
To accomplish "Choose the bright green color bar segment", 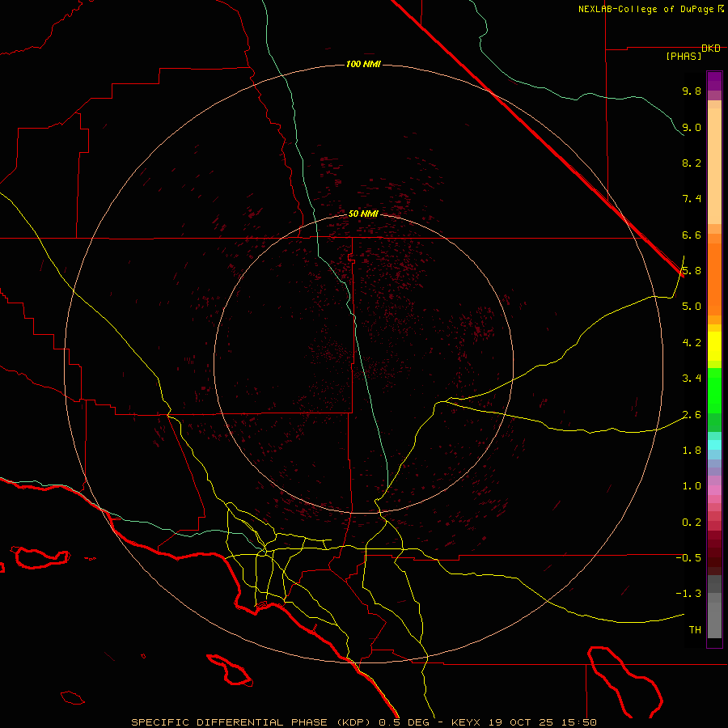I will pyautogui.click(x=714, y=390).
